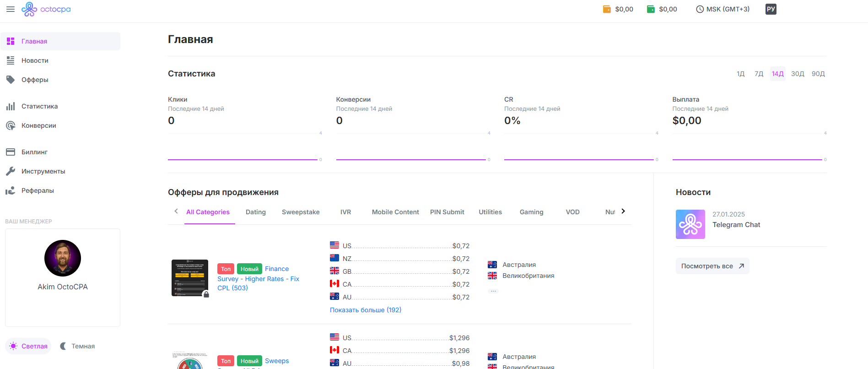The width and height of the screenshot is (868, 369).
Task: Click the sun icon for light theme
Action: pyautogui.click(x=13, y=346)
